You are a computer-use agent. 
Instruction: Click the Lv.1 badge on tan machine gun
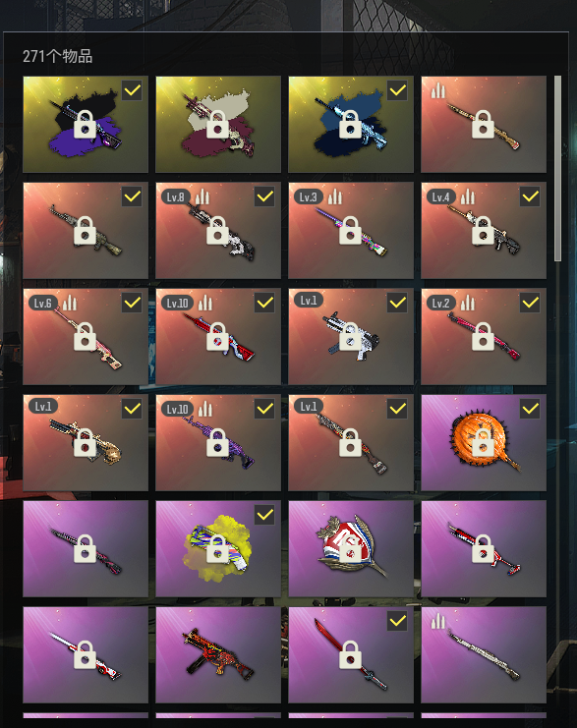(x=42, y=407)
